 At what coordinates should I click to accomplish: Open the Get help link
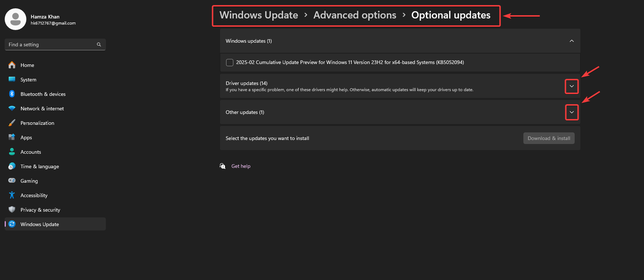[241, 166]
